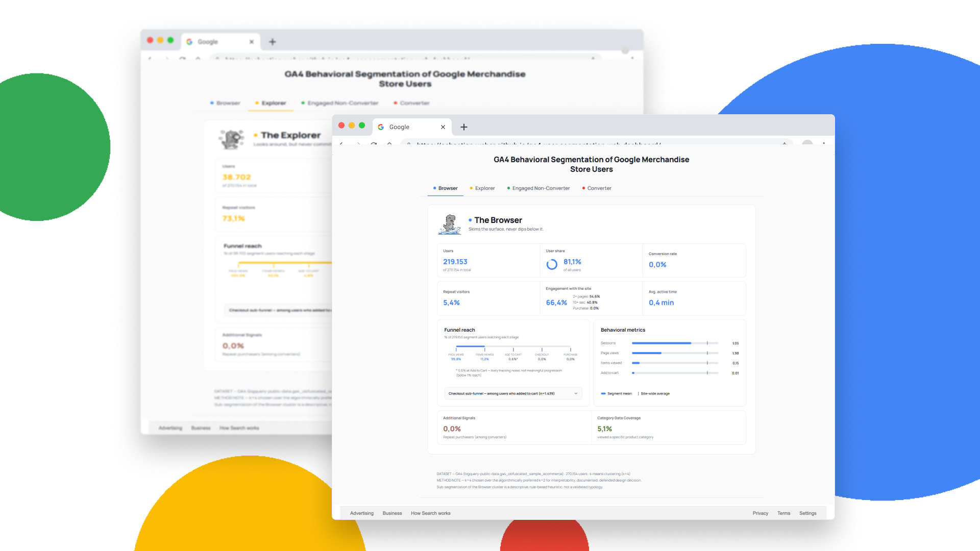Click the Add to Cart 0,6% funnel stage

coord(513,357)
